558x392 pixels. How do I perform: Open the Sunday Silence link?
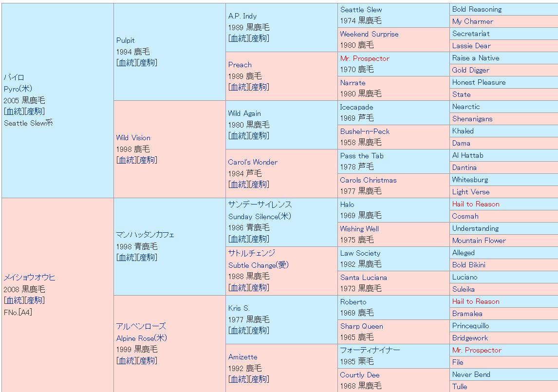coord(260,216)
